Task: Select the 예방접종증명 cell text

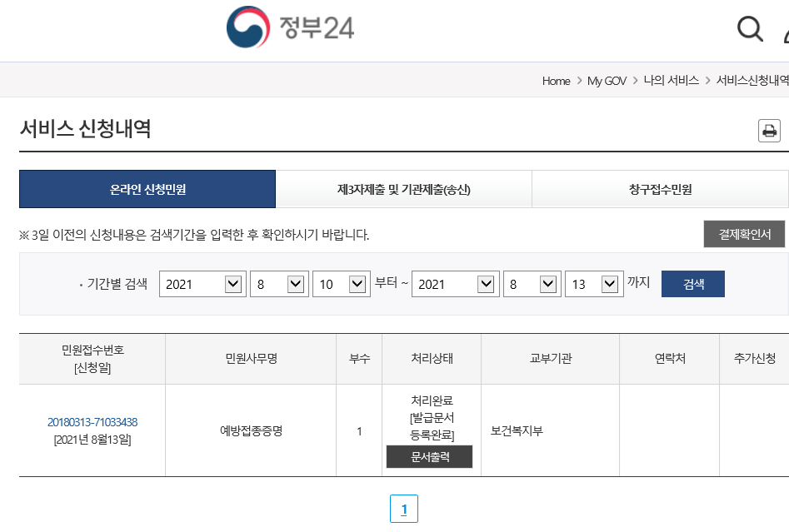Action: (251, 430)
